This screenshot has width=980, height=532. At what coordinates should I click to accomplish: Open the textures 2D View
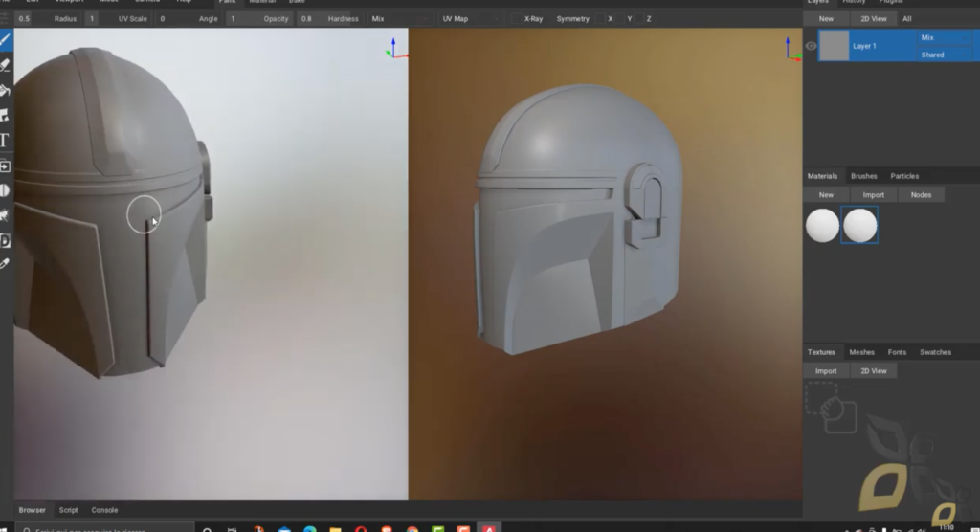[x=873, y=371]
